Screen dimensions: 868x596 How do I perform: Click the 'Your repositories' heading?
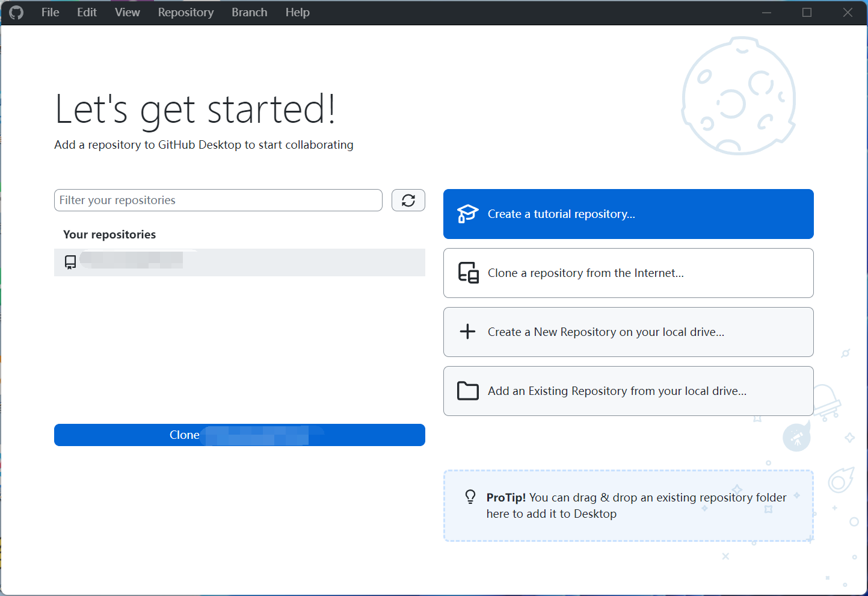pos(109,235)
